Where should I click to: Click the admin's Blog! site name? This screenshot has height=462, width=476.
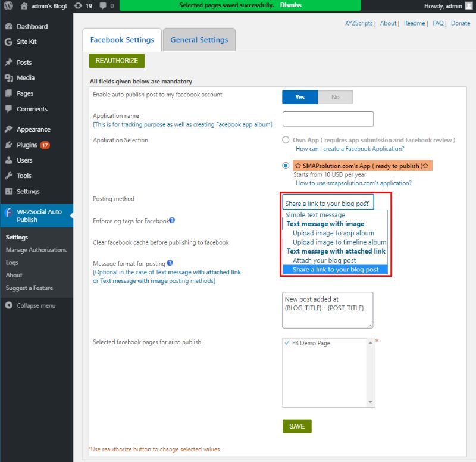pyautogui.click(x=49, y=6)
